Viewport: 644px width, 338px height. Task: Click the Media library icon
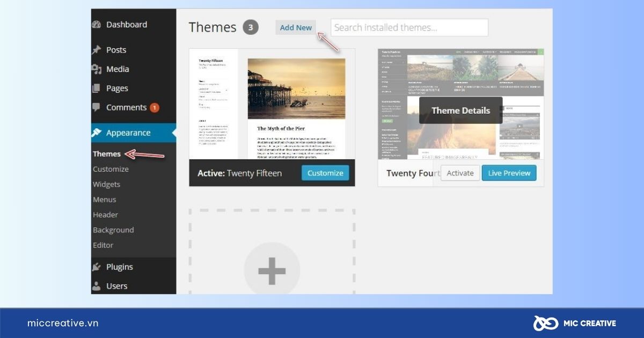97,69
